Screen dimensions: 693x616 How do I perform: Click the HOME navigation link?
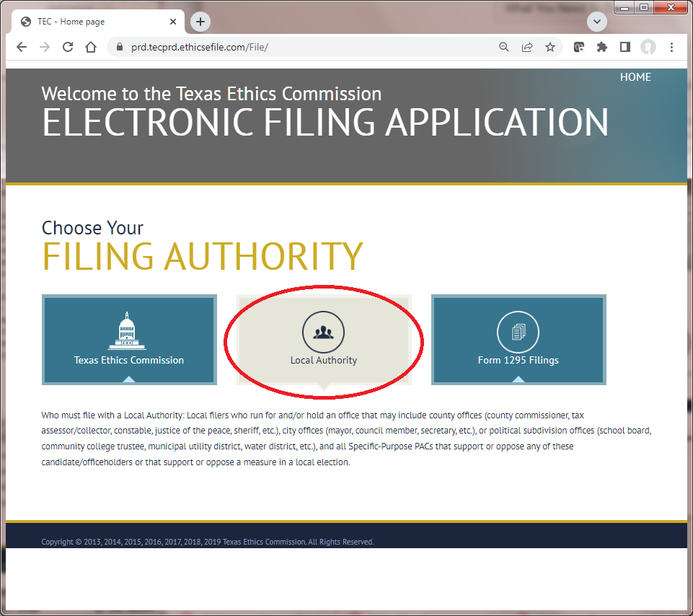tap(635, 76)
